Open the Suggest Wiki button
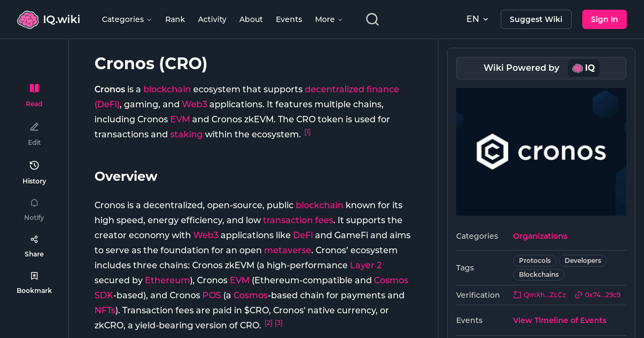644x338 pixels. click(536, 19)
